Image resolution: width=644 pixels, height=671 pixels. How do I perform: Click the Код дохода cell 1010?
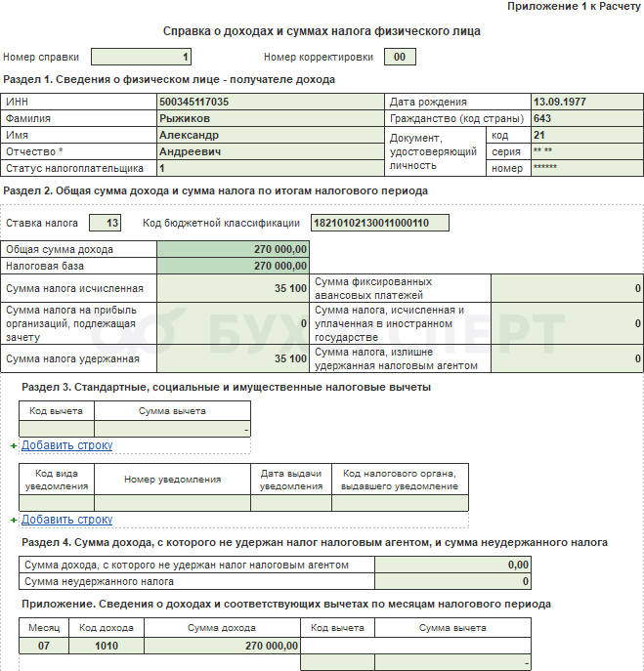click(x=107, y=646)
